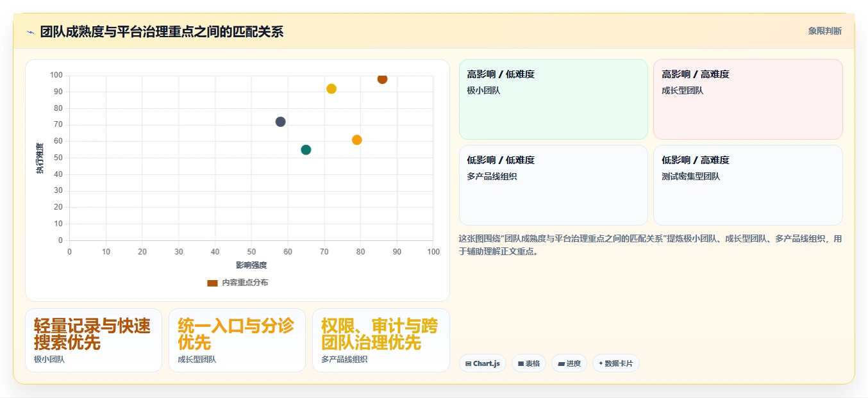Click the lightning icon beside the title
Screen dimensions: 868x398
[x=30, y=32]
